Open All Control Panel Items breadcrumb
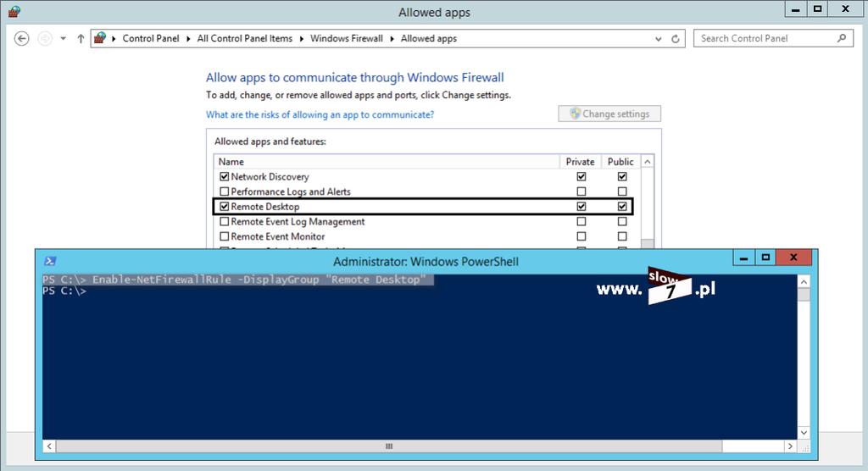The width and height of the screenshot is (868, 471). click(x=245, y=38)
